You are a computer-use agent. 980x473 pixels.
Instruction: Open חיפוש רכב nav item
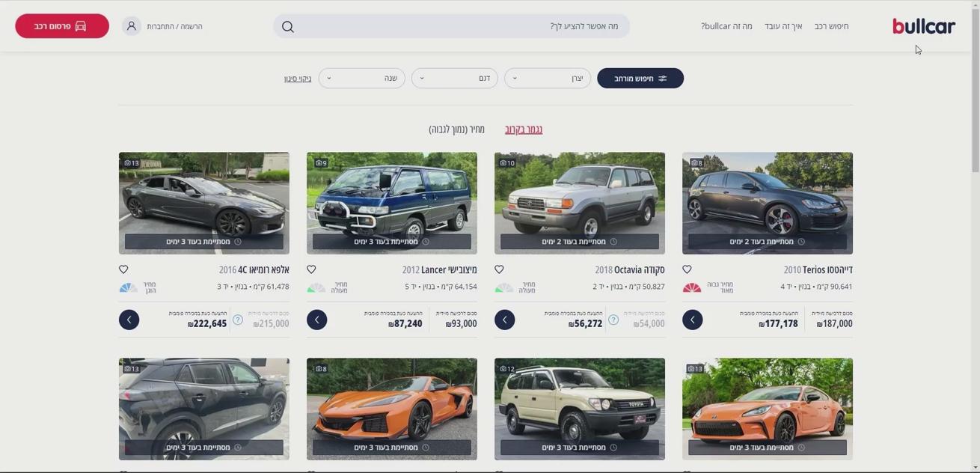pyautogui.click(x=831, y=26)
